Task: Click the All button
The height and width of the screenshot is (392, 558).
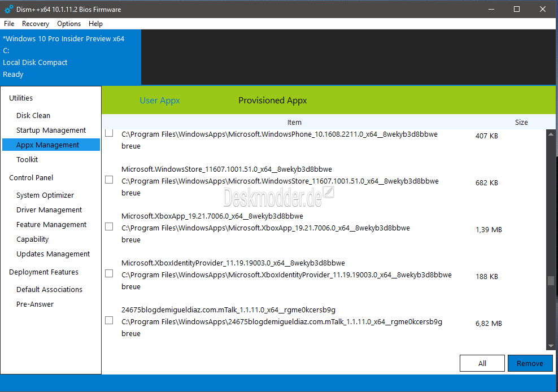Action: tap(482, 363)
